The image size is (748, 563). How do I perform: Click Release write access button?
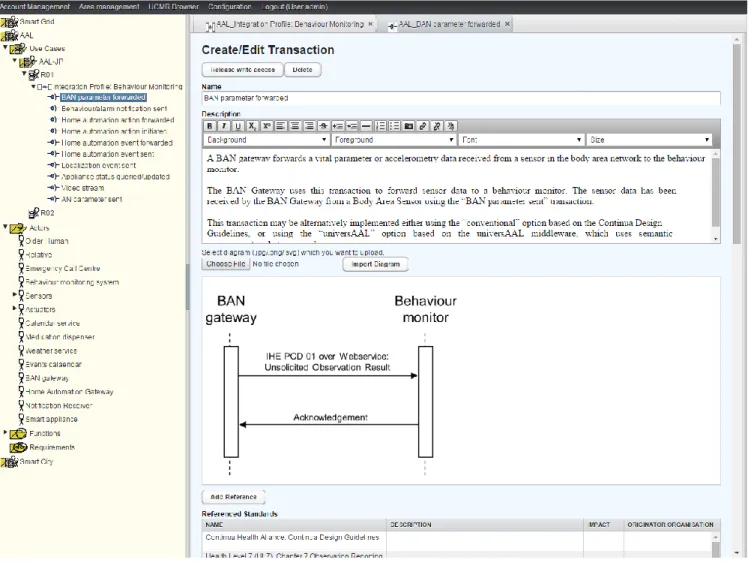pyautogui.click(x=242, y=70)
